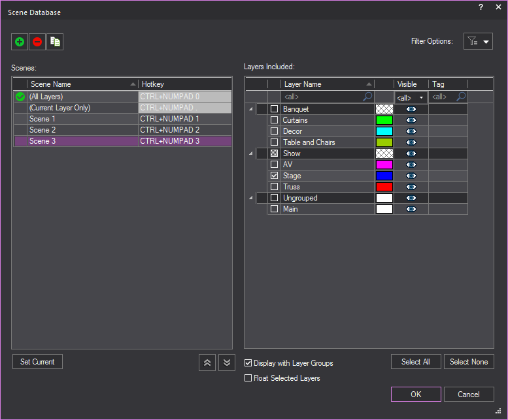Sort by Scene Name column header
This screenshot has width=508, height=420.
[x=82, y=84]
